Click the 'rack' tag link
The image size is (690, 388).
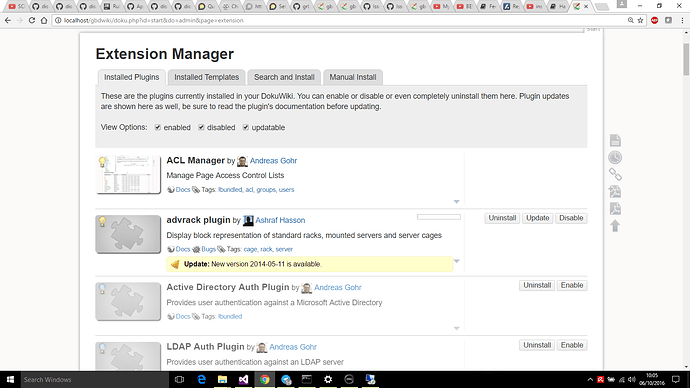pos(266,249)
